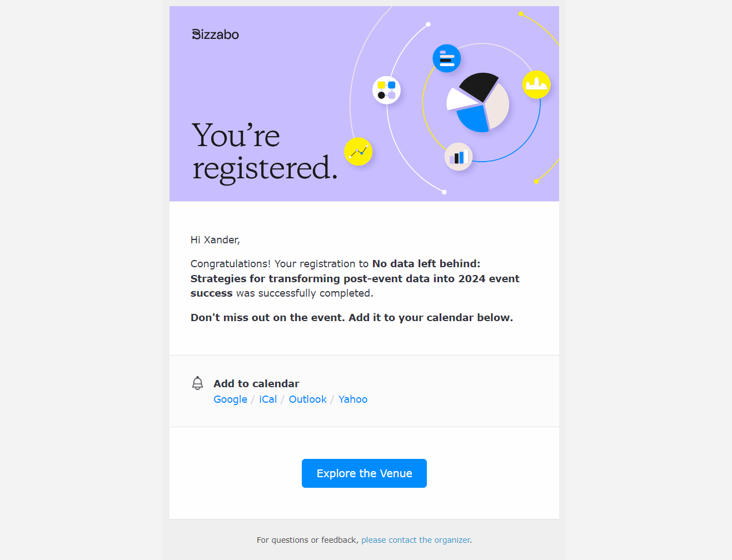The height and width of the screenshot is (560, 732).
Task: Click the four-square grid icon
Action: [x=386, y=89]
